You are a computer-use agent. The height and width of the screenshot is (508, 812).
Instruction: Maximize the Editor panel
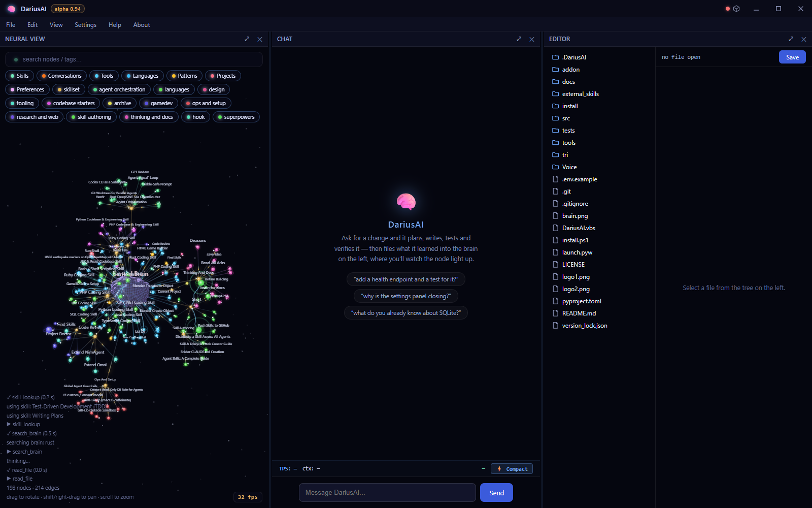click(791, 39)
